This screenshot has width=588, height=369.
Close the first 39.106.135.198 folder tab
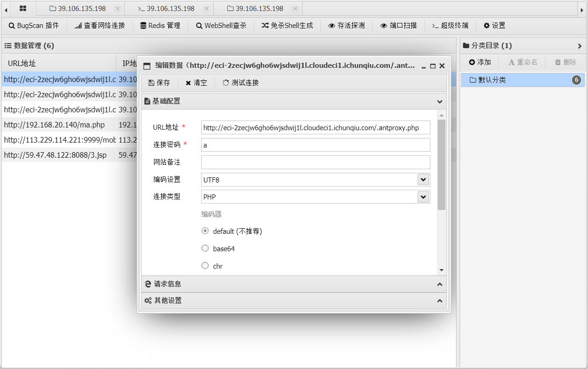pos(118,9)
